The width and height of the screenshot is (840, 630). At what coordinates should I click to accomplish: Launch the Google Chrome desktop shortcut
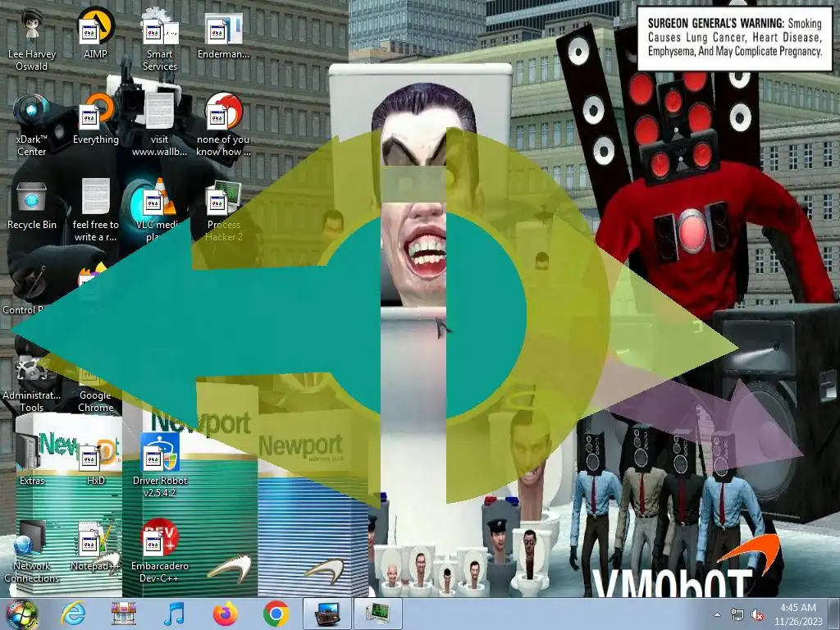click(x=95, y=386)
